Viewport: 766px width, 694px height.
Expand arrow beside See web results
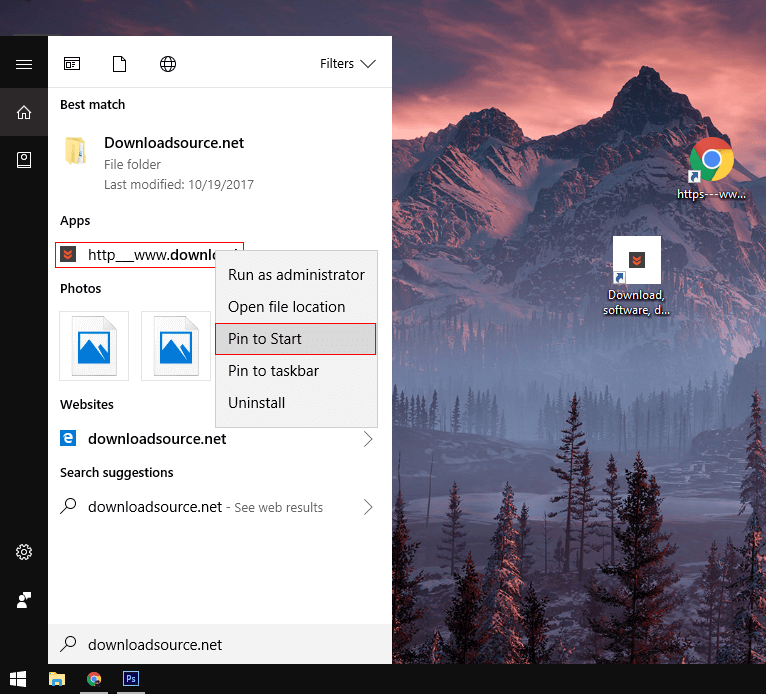coord(368,507)
